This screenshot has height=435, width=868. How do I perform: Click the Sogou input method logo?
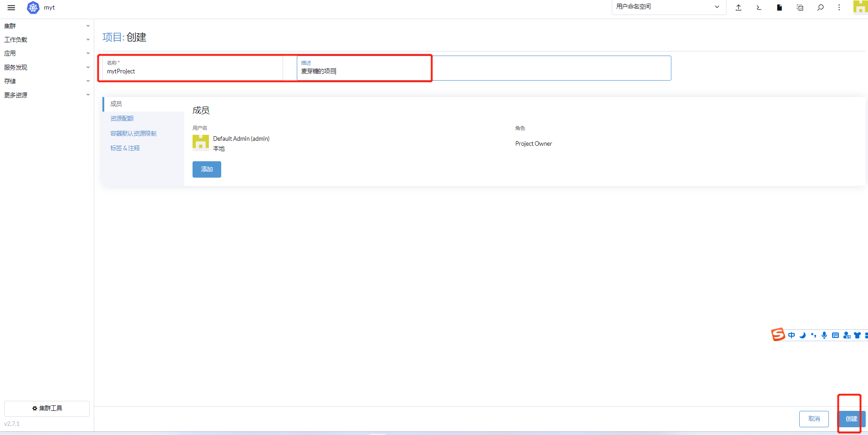[x=778, y=335]
